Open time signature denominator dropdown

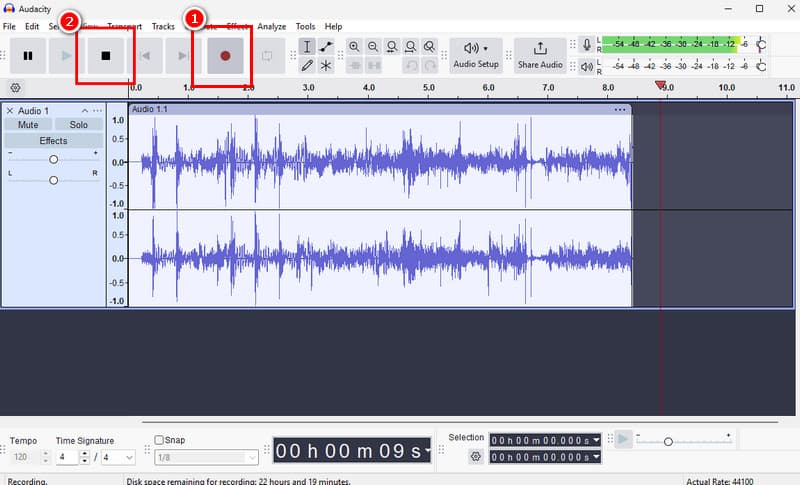(118, 457)
